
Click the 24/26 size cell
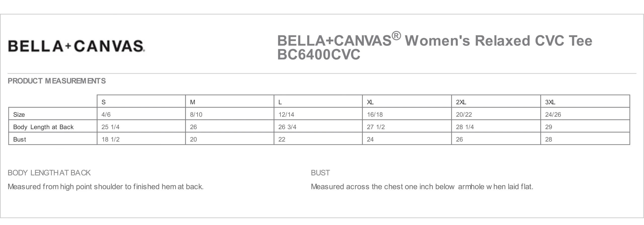pos(585,114)
